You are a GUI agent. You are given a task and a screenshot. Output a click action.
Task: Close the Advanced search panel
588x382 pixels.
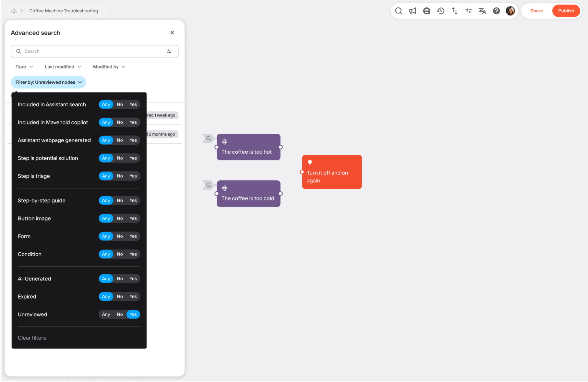[x=172, y=33]
